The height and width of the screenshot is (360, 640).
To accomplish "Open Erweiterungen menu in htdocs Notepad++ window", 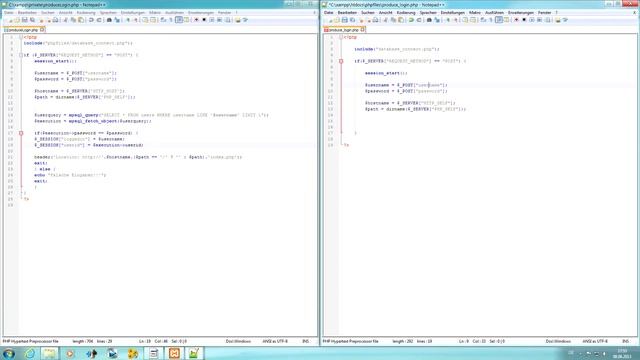I will (x=520, y=13).
